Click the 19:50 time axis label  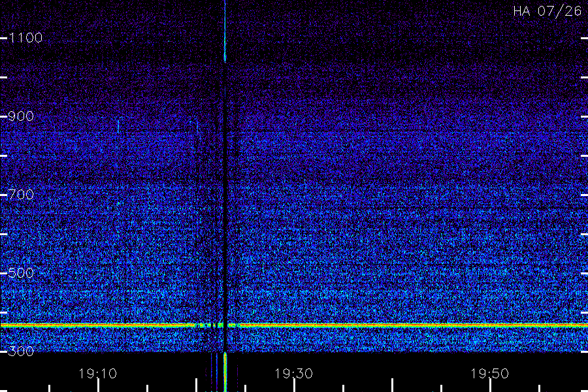[x=489, y=374]
